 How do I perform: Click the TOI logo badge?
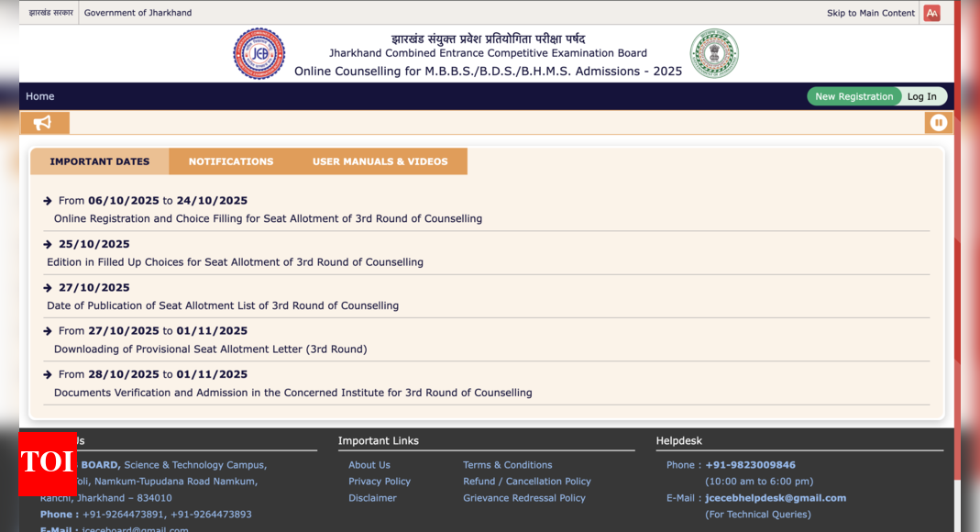pos(47,462)
